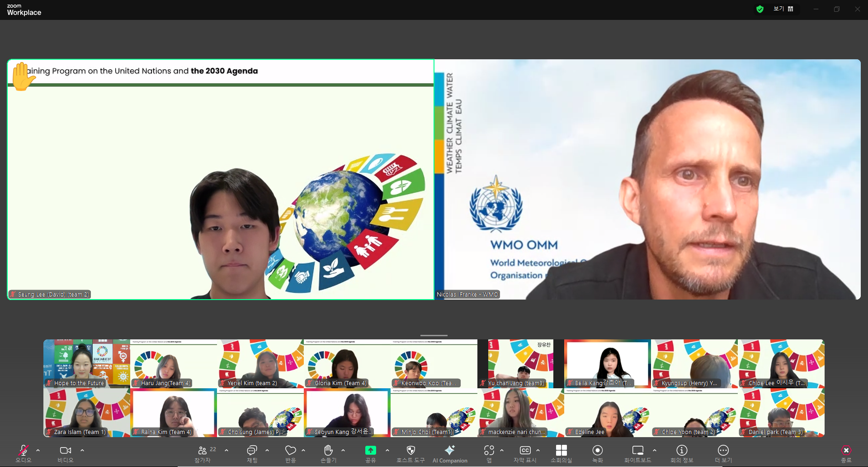
Task: Open the More options ellipsis icon
Action: pyautogui.click(x=723, y=453)
